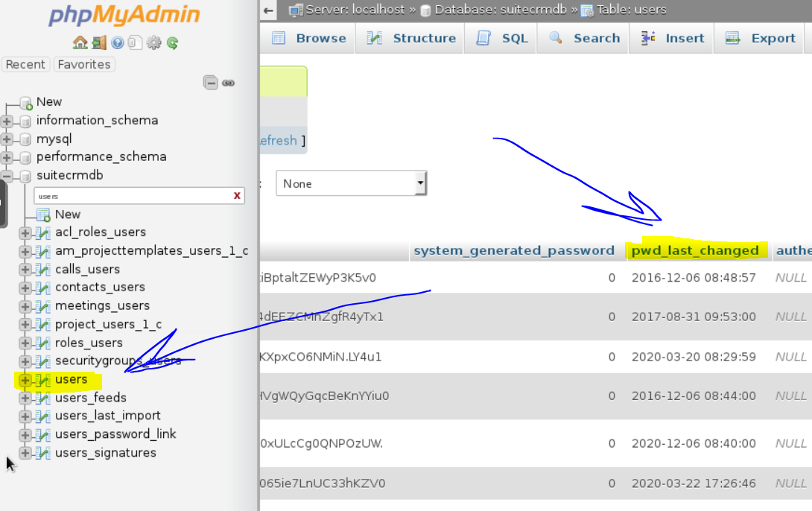This screenshot has width=812, height=511.
Task: Select the information_schema database
Action: (x=98, y=120)
